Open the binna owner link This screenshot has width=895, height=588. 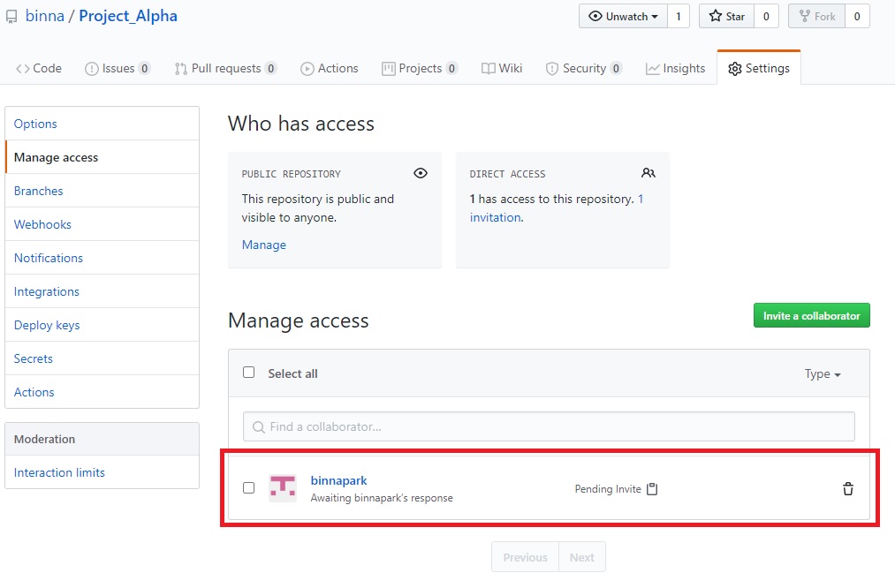(45, 16)
